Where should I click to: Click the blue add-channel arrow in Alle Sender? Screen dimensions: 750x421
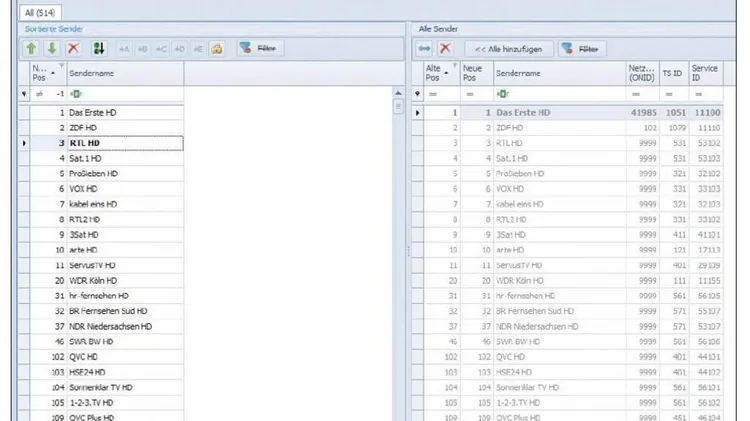click(x=424, y=49)
